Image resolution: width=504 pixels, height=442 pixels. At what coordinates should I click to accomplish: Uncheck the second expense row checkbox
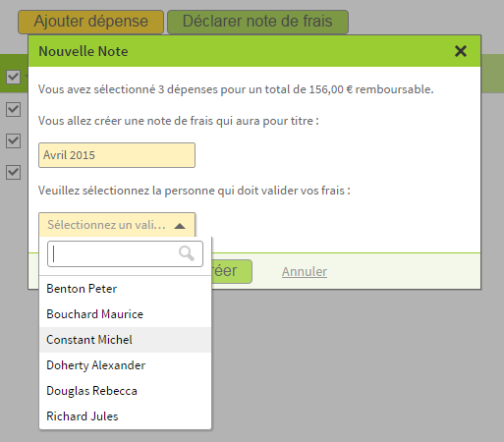[x=14, y=140]
